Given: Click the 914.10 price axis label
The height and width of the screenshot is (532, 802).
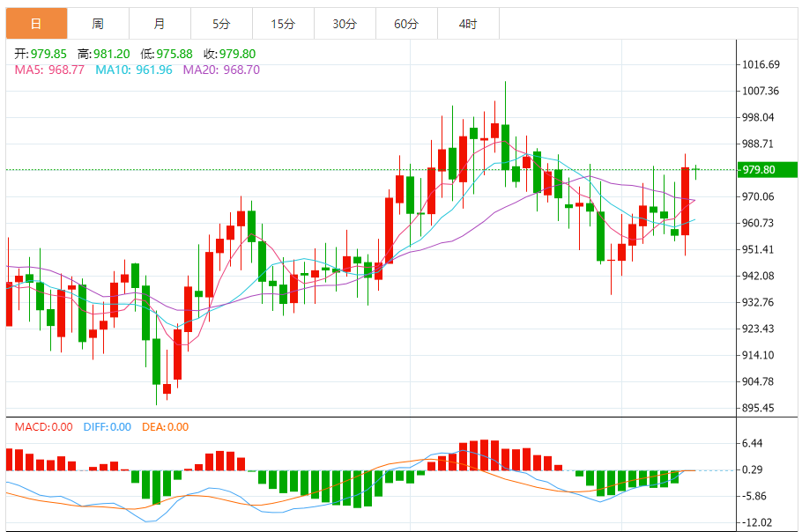Looking at the screenshot, I should pos(759,355).
